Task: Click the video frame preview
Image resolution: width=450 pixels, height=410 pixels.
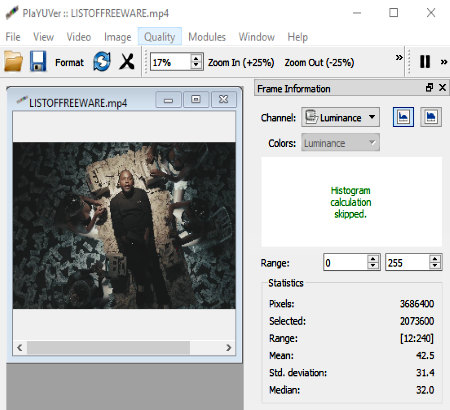Action: [x=124, y=225]
